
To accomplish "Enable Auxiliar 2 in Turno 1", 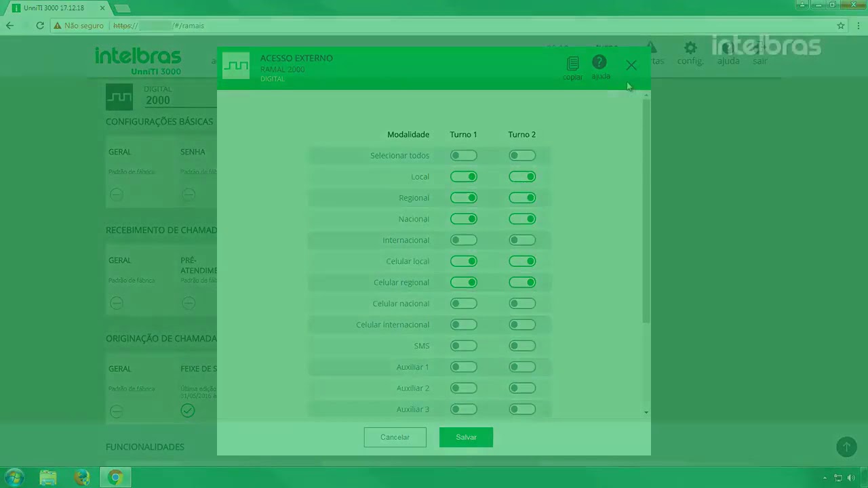I will pyautogui.click(x=464, y=388).
